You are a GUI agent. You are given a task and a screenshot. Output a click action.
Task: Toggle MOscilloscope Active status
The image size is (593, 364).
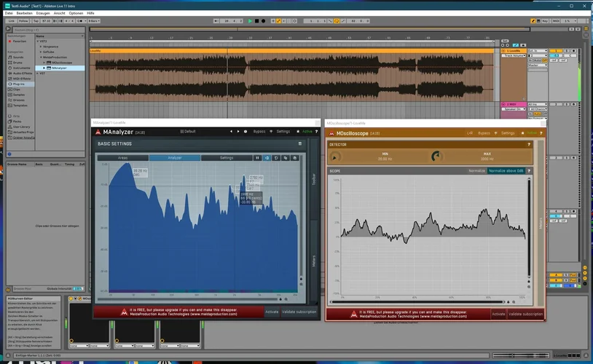(x=532, y=133)
